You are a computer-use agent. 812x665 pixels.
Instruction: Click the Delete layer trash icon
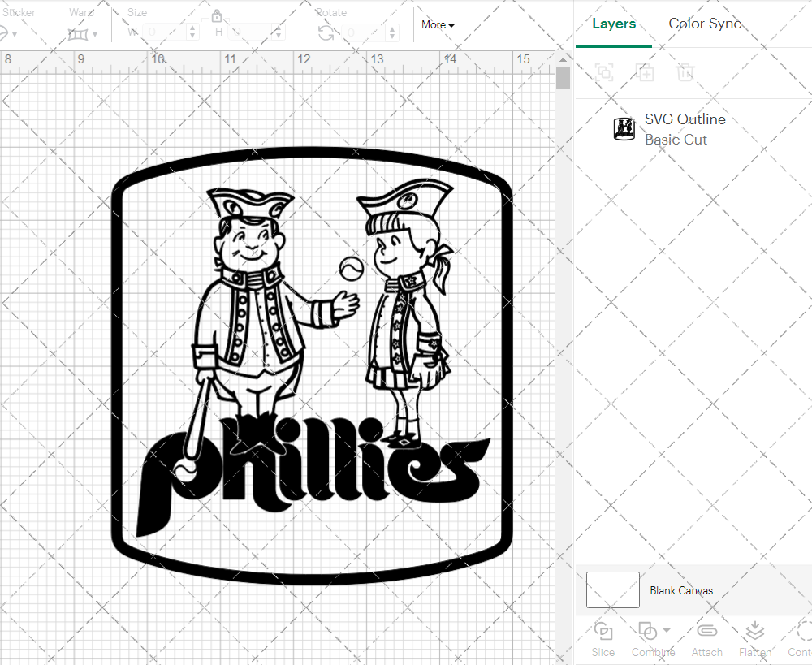click(x=685, y=72)
